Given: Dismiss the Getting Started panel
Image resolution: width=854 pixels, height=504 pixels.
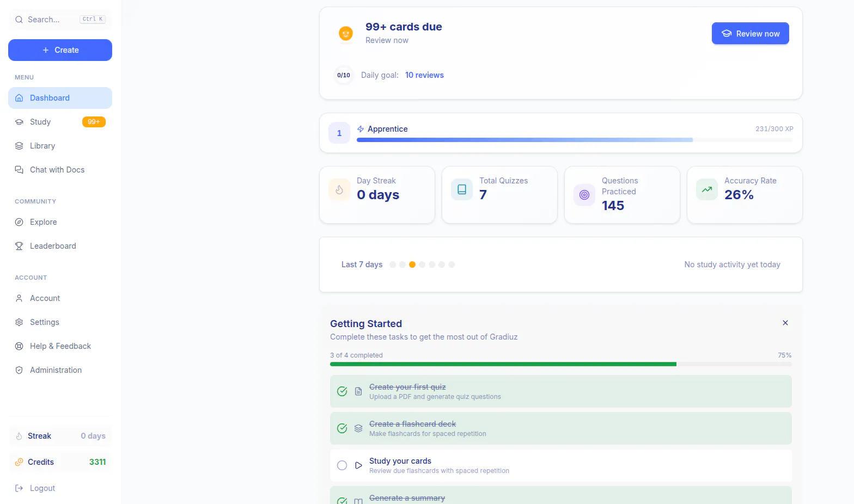Looking at the screenshot, I should coord(785,323).
